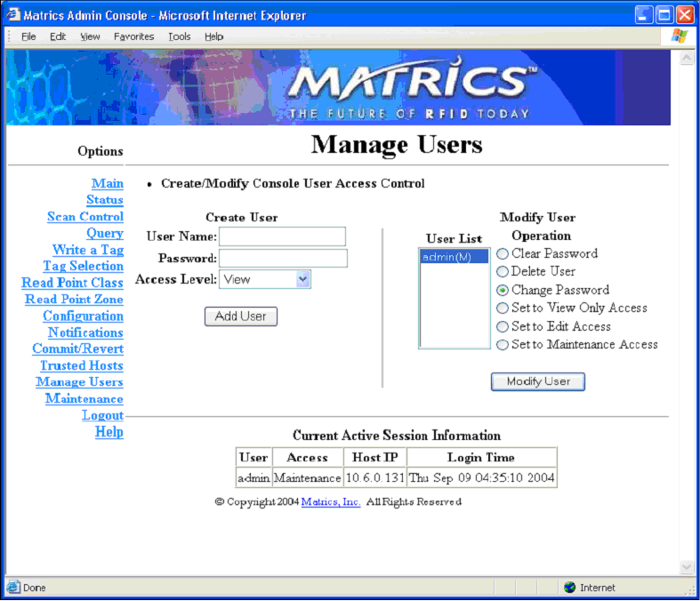Click the admin user cell in session table
The image size is (700, 601).
pos(253,477)
